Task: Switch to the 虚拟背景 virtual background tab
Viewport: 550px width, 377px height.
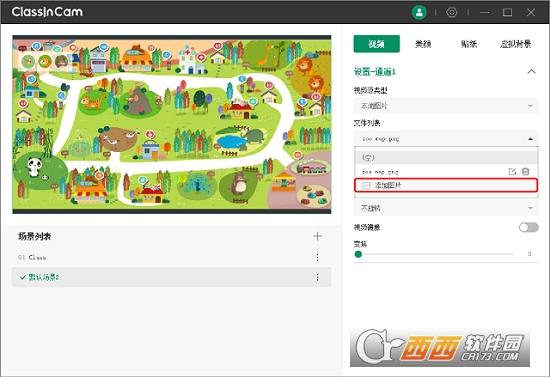Action: pyautogui.click(x=515, y=44)
